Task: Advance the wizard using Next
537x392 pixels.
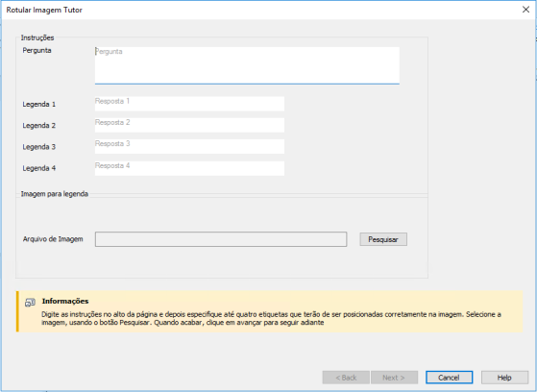Action: pyautogui.click(x=394, y=378)
